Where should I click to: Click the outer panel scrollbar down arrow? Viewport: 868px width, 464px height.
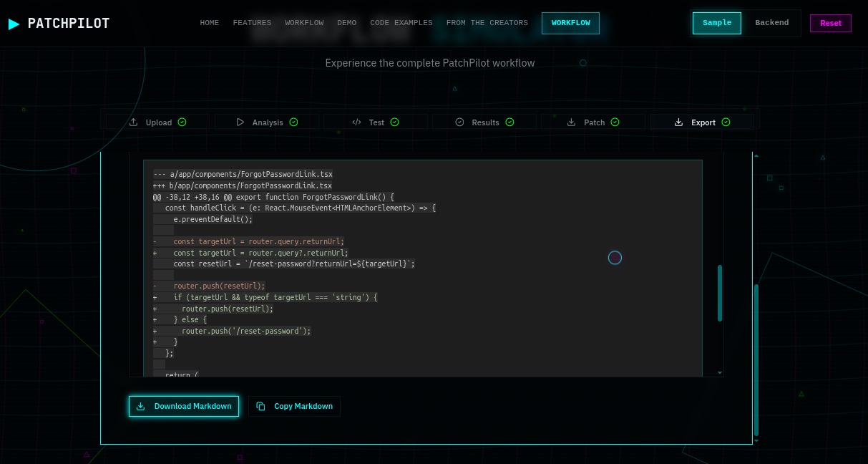click(x=756, y=441)
